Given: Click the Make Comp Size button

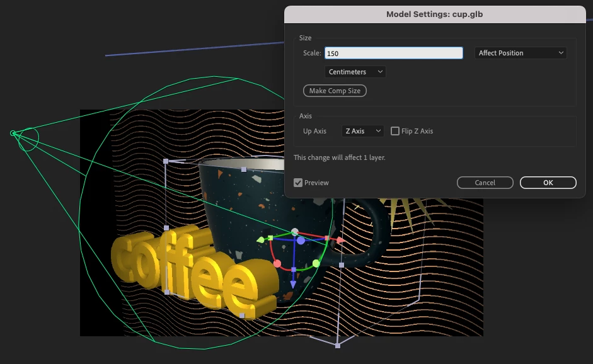Looking at the screenshot, I should [335, 91].
